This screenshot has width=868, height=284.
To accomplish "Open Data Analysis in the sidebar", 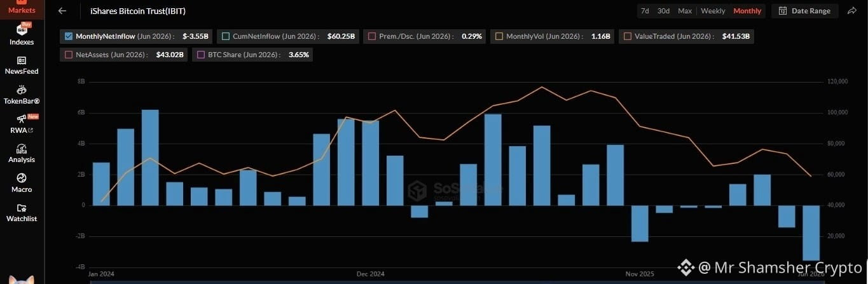I will click(x=22, y=153).
